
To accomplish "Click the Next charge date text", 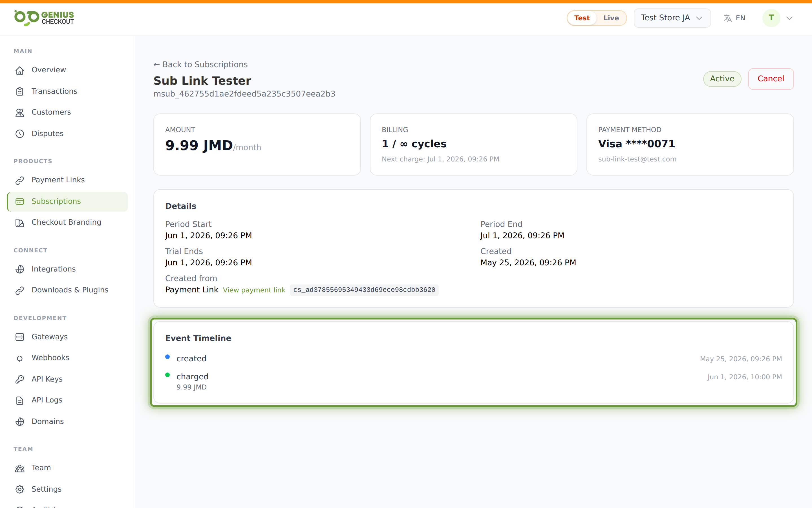I will click(x=440, y=159).
